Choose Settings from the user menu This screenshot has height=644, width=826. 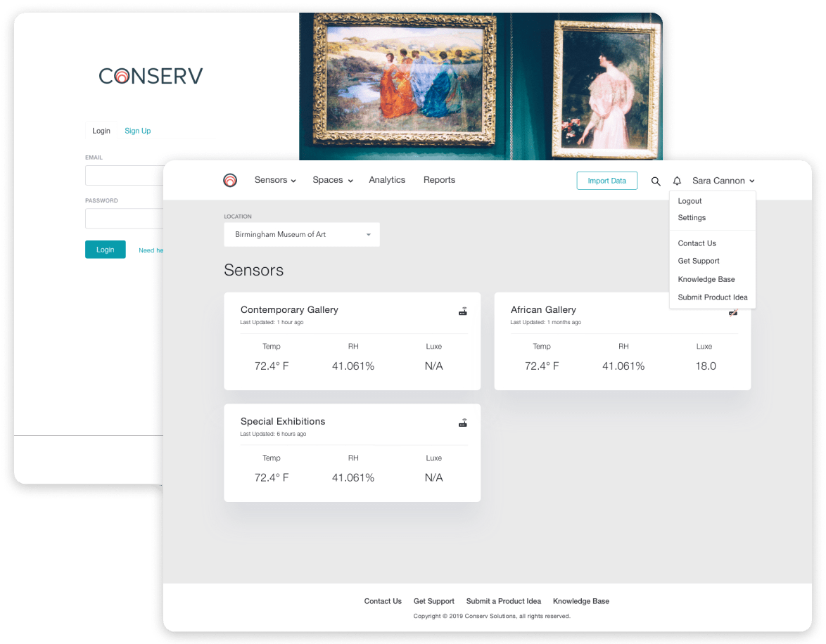click(x=692, y=217)
